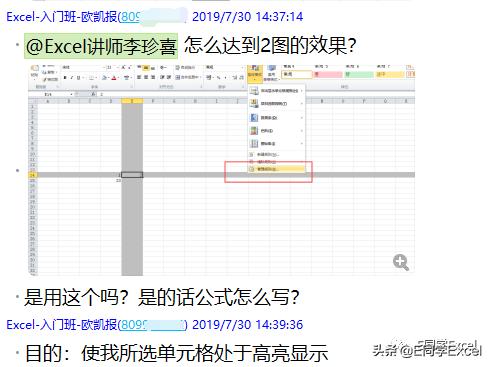Click the text 是用这个吗？是的话公式怎么写？
This screenshot has height=367, width=492.
pyautogui.click(x=162, y=297)
